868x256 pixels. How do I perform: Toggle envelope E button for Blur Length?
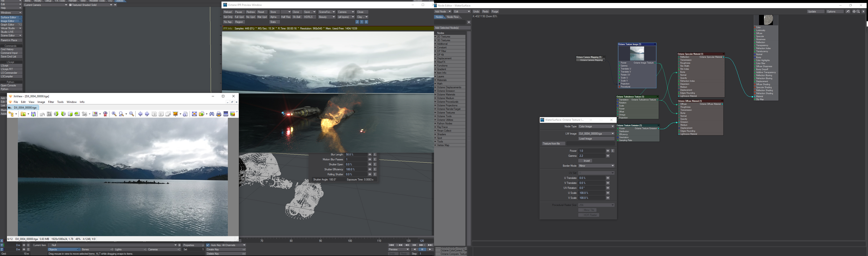coord(375,154)
